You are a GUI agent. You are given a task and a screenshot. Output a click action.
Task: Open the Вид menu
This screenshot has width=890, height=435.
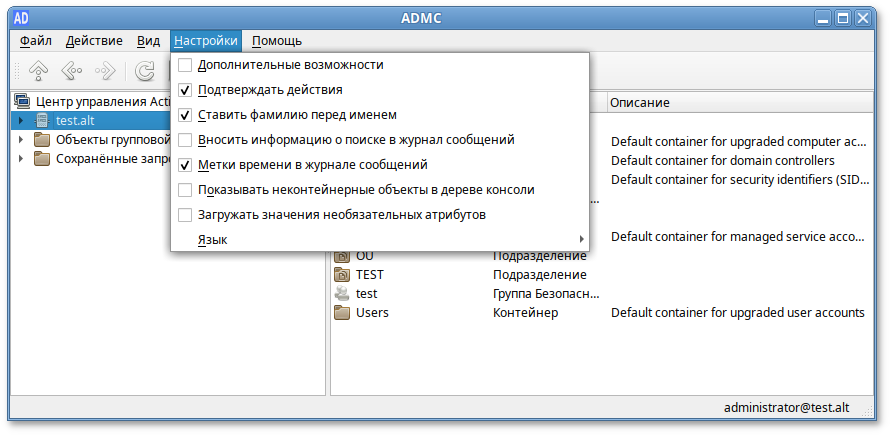pyautogui.click(x=148, y=41)
